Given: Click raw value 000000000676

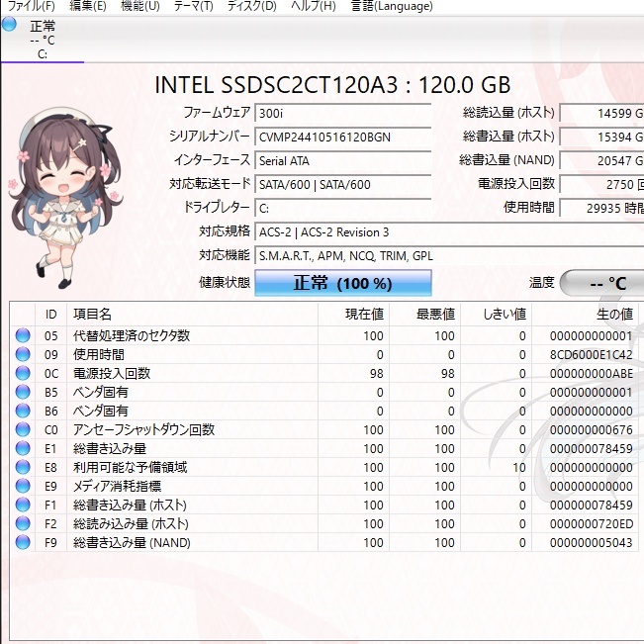Looking at the screenshot, I should [591, 429].
